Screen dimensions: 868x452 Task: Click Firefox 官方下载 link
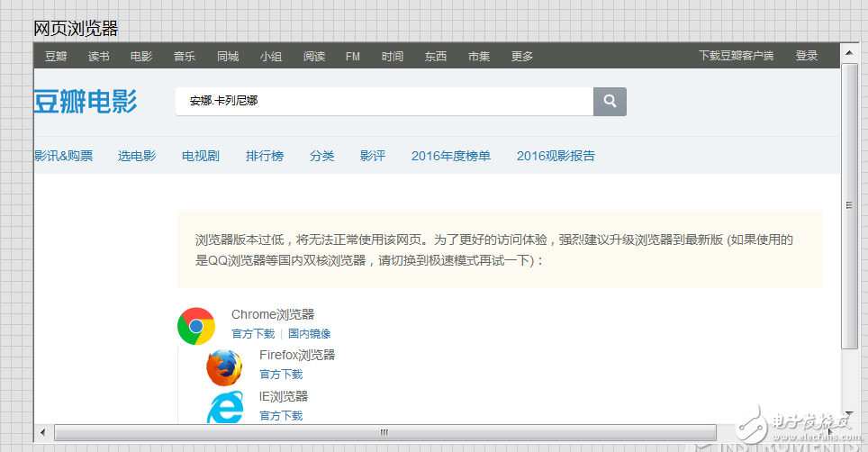pyautogui.click(x=281, y=375)
